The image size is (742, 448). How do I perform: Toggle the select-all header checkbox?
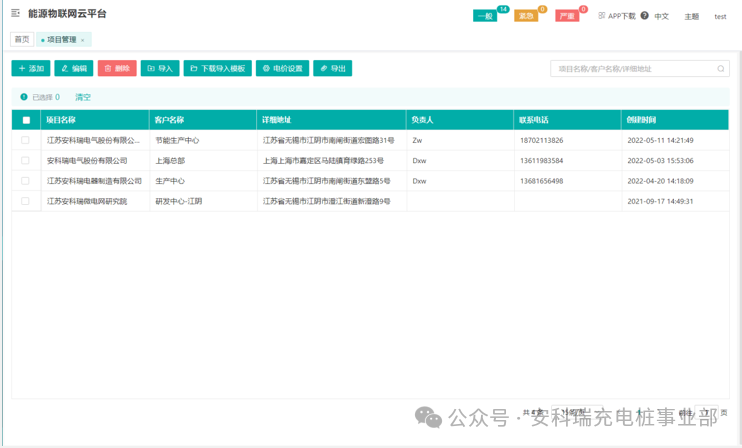26,120
